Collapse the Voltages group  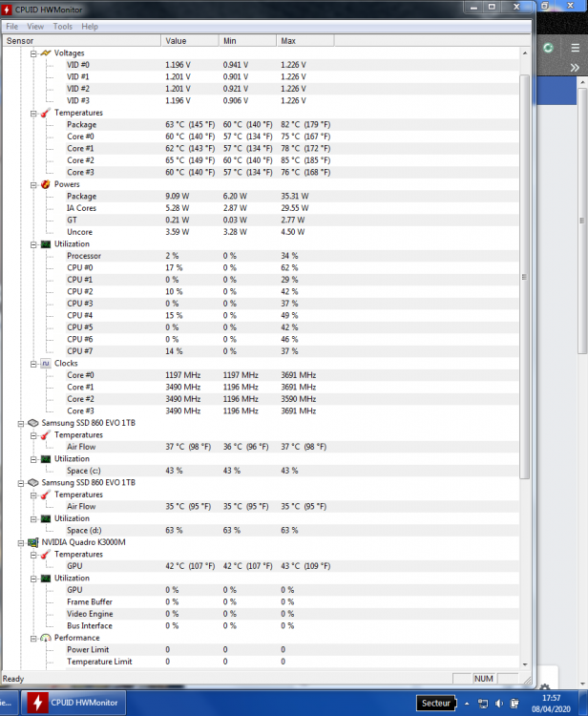tap(33, 53)
